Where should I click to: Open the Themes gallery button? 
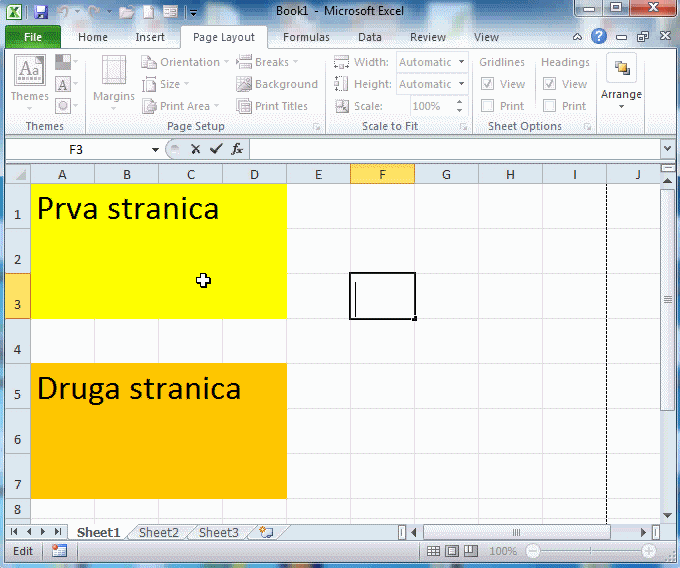(x=29, y=80)
